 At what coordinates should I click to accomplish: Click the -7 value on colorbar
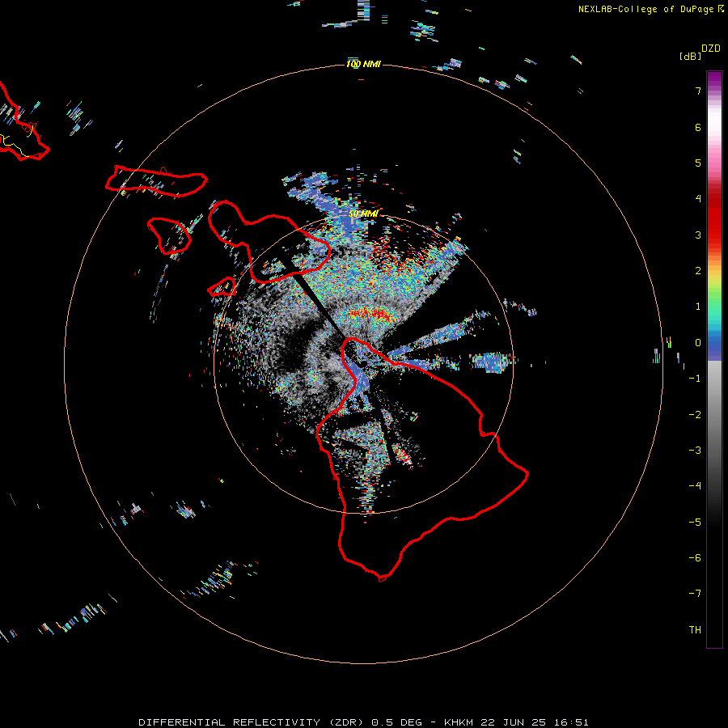[695, 594]
